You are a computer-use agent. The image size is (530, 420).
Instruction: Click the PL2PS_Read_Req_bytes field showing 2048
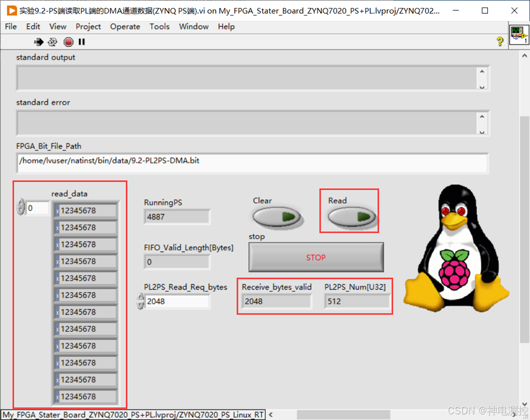coord(178,301)
